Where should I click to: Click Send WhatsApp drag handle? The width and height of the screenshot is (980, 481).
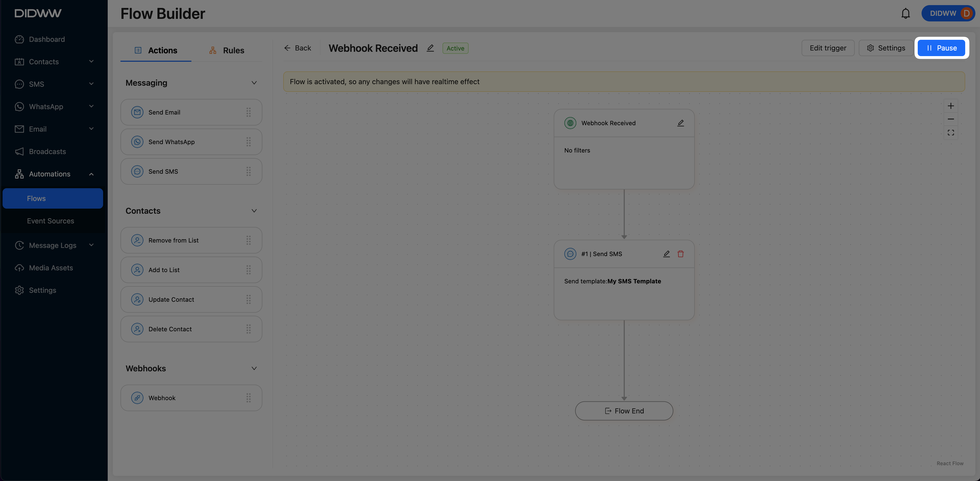[248, 142]
